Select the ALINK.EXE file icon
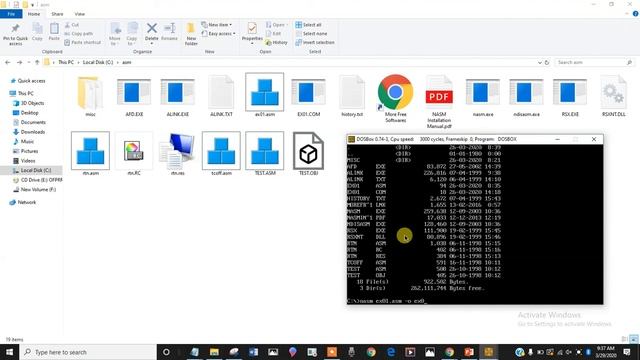 [x=178, y=96]
